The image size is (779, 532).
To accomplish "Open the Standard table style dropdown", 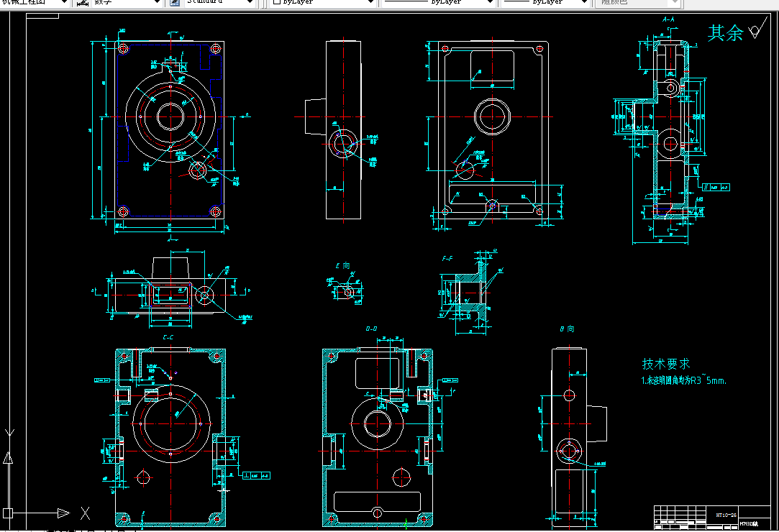I will tap(250, 2).
